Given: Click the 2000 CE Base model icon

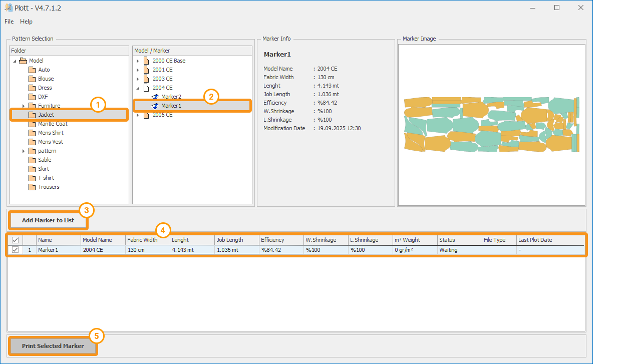Looking at the screenshot, I should tap(146, 61).
